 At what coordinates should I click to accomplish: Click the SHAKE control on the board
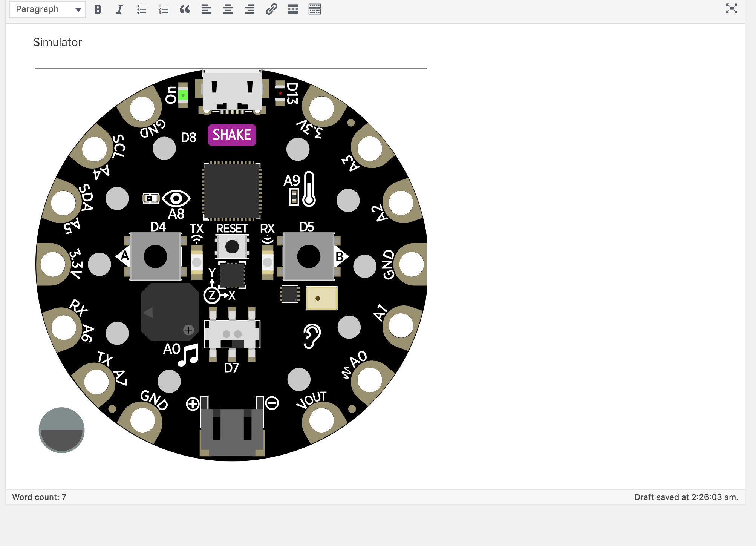point(232,134)
